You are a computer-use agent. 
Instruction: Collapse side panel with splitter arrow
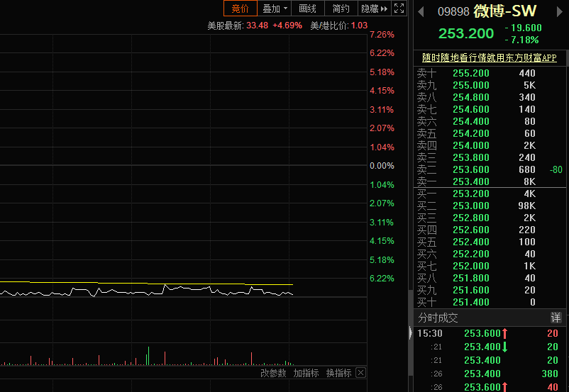click(410, 332)
